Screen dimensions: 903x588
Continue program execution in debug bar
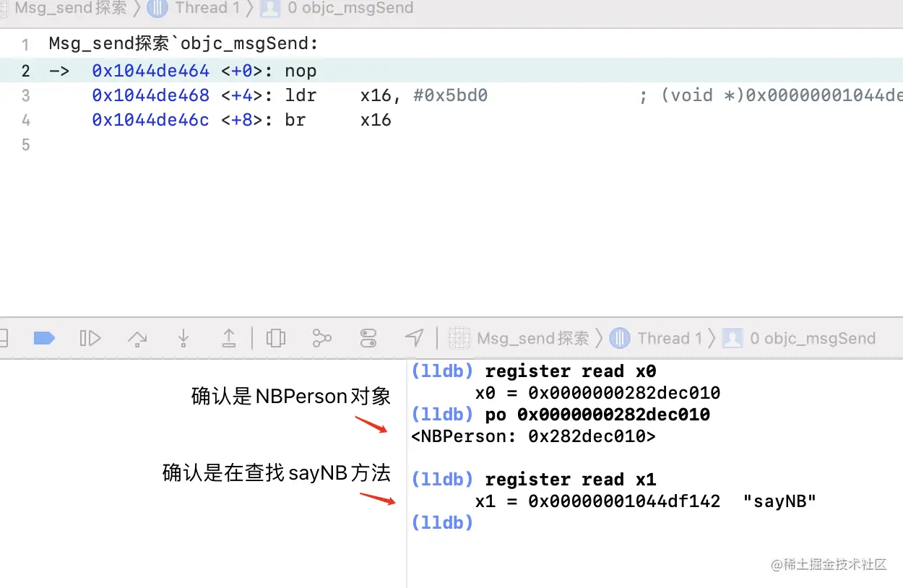[x=90, y=337]
